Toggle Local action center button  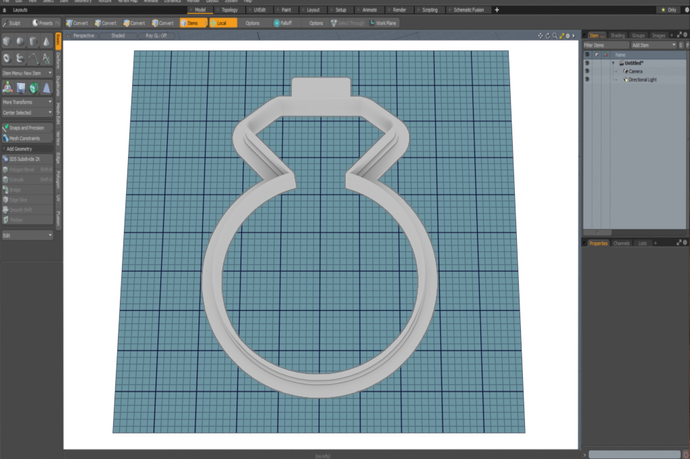tap(223, 23)
